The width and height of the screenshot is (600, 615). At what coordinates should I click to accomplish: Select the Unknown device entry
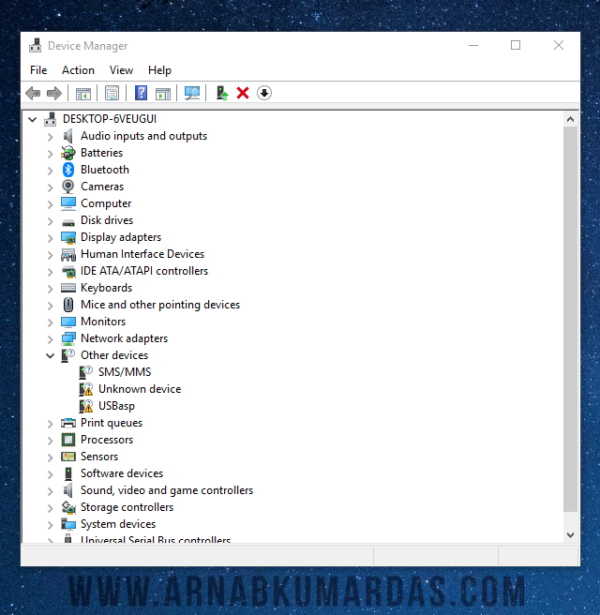139,389
